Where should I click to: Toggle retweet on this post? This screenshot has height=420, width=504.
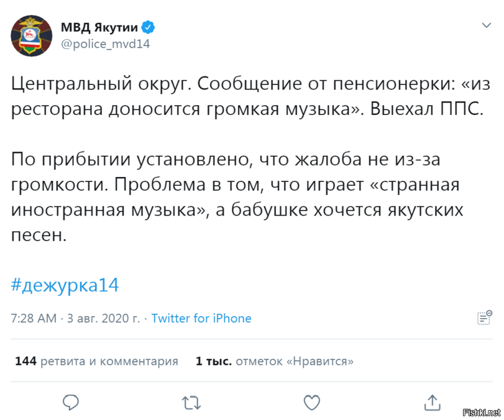(191, 403)
